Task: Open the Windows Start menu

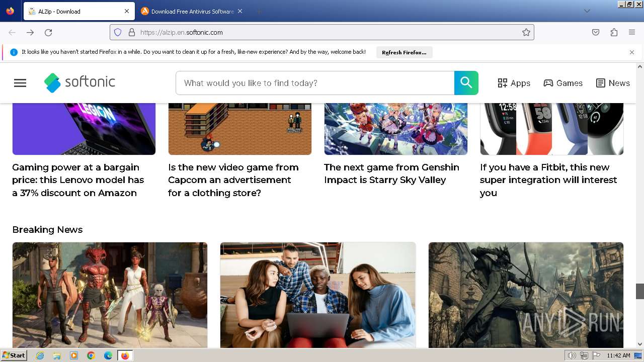Action: click(x=14, y=355)
